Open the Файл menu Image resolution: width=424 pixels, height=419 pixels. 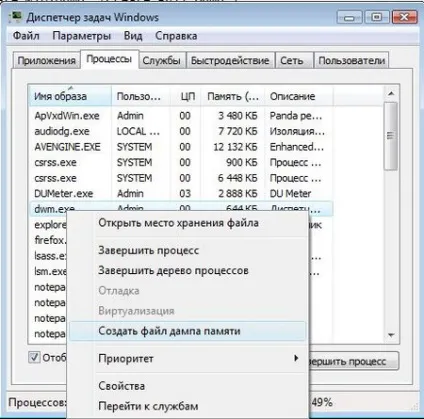26,36
